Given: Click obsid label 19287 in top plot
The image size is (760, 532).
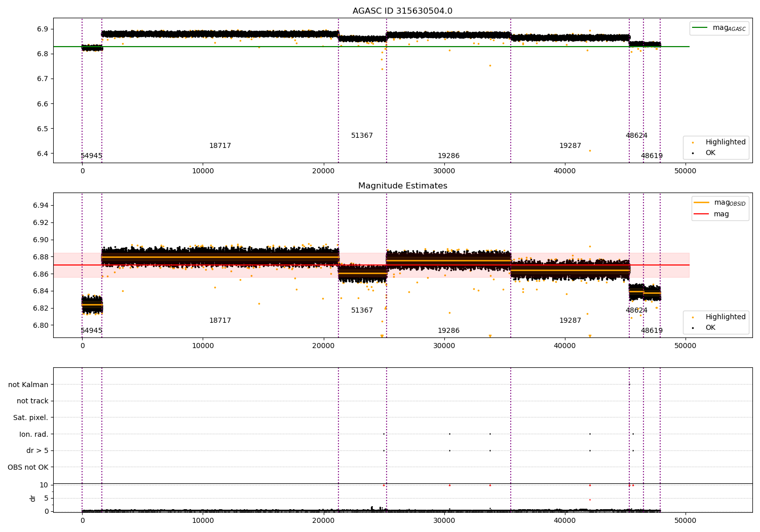Looking at the screenshot, I should [570, 146].
